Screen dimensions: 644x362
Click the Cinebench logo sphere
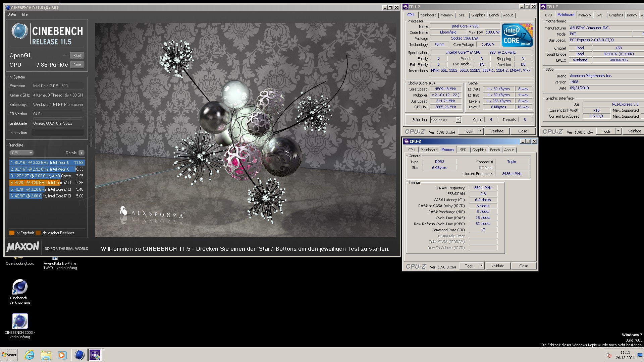coord(19,32)
